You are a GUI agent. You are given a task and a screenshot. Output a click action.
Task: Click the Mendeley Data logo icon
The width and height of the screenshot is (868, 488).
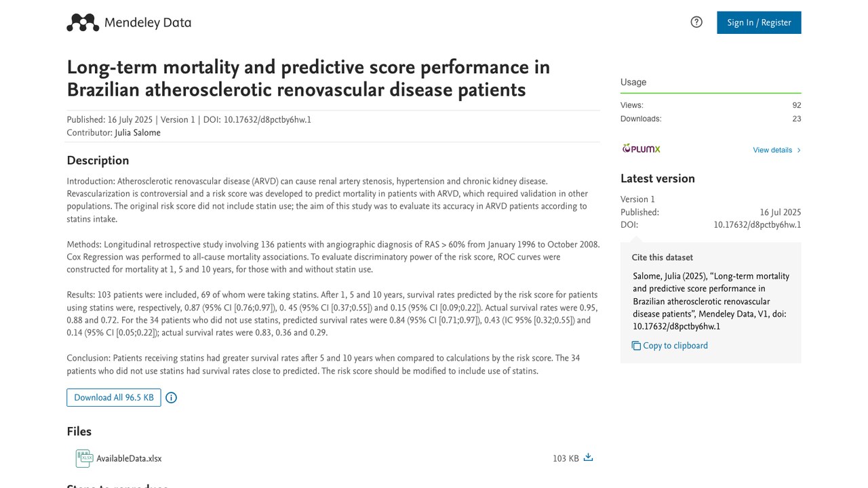pyautogui.click(x=83, y=22)
